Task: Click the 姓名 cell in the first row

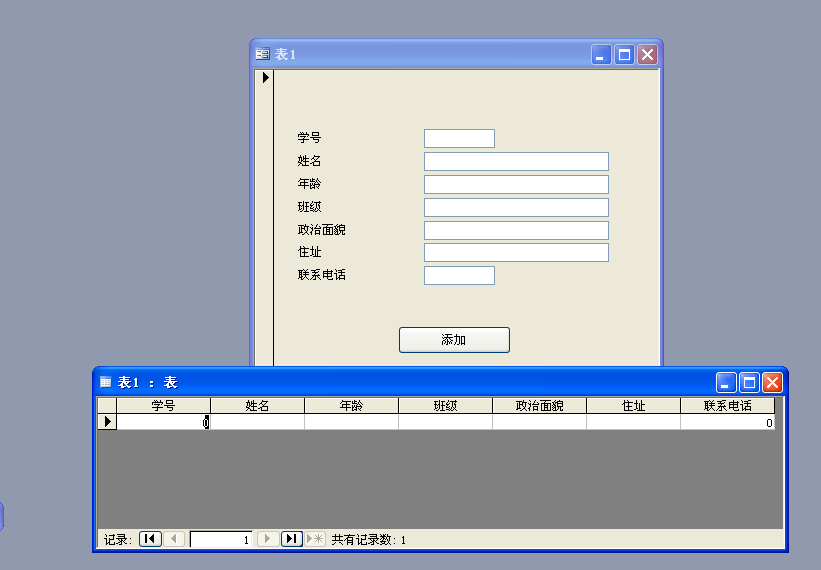Action: point(257,422)
